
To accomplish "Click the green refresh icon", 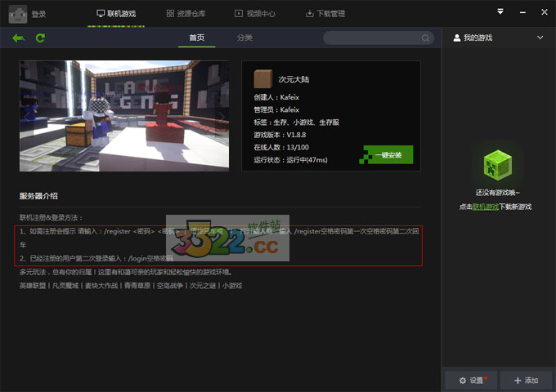I will click(x=40, y=38).
